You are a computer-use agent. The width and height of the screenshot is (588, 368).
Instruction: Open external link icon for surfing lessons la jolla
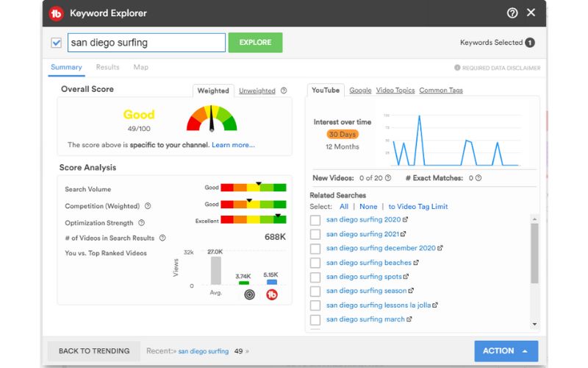[435, 305]
